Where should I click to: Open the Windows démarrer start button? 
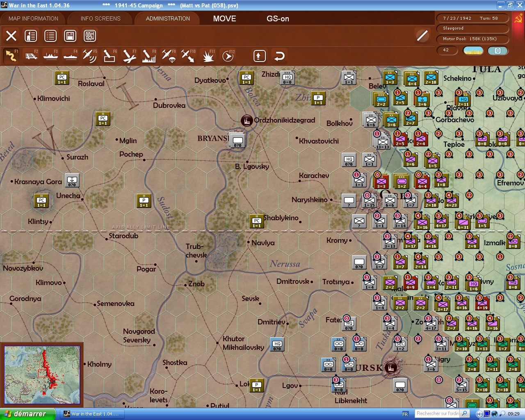point(28,414)
